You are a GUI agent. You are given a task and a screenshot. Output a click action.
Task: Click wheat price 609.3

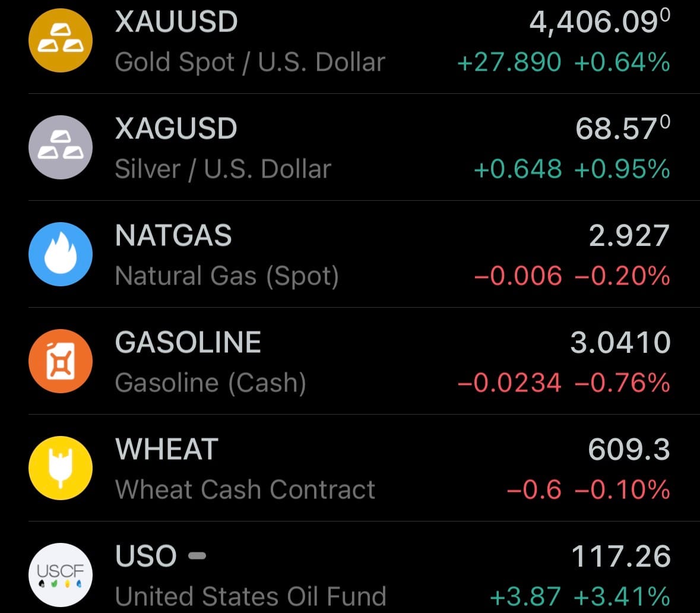click(628, 450)
